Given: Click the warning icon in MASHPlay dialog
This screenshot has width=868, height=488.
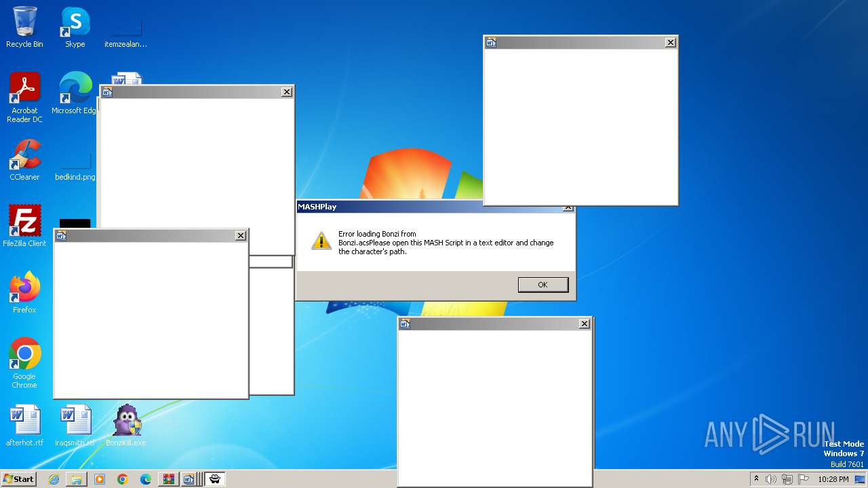Looking at the screenshot, I should pyautogui.click(x=321, y=240).
